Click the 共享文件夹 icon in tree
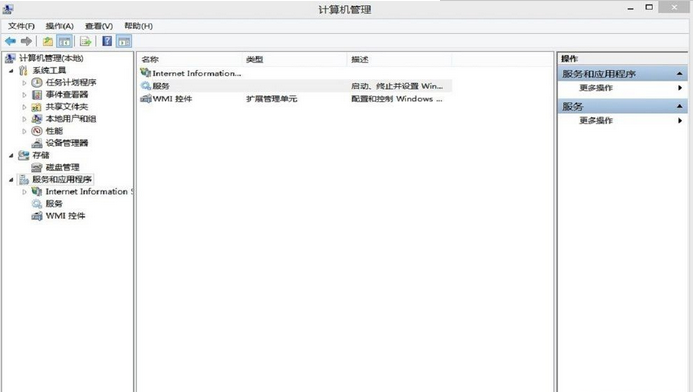The width and height of the screenshot is (693, 392). (37, 107)
